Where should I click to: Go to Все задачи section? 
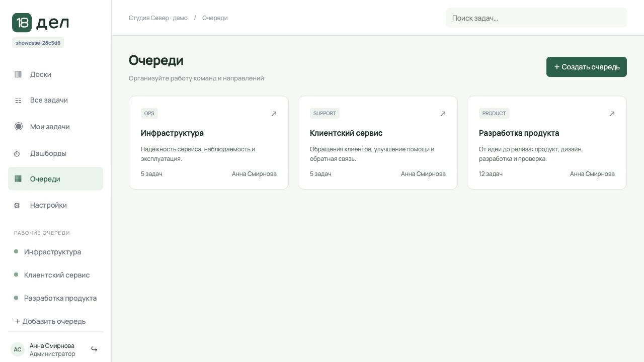click(55, 101)
